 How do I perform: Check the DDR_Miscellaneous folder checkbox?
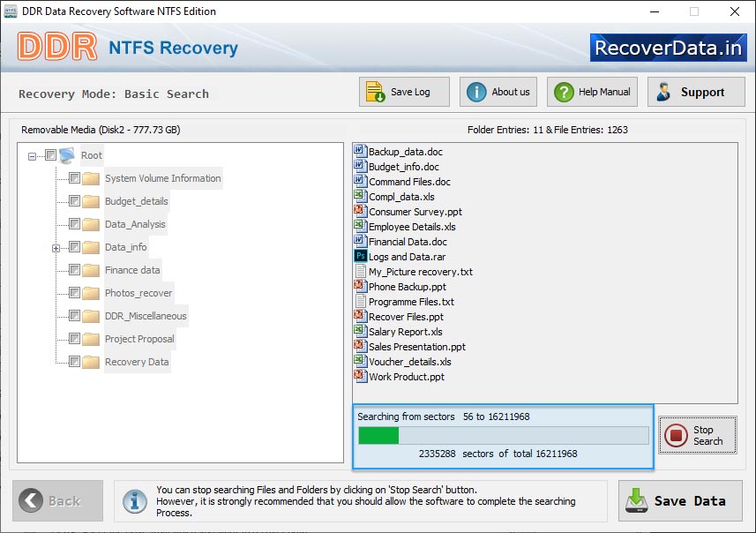pos(74,315)
